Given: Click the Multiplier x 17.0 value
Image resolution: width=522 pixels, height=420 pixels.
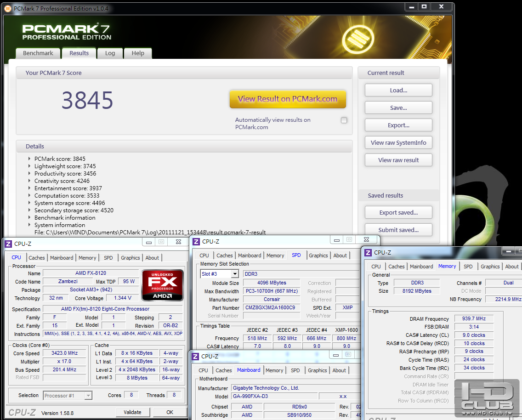Looking at the screenshot, I should click(x=65, y=362).
